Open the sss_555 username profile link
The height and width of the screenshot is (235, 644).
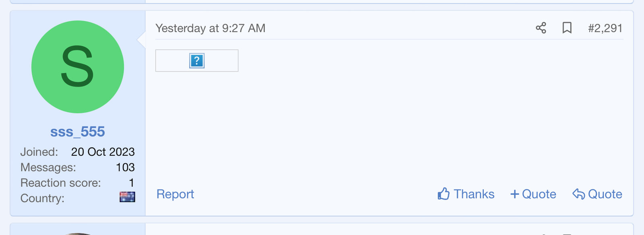[x=78, y=132]
